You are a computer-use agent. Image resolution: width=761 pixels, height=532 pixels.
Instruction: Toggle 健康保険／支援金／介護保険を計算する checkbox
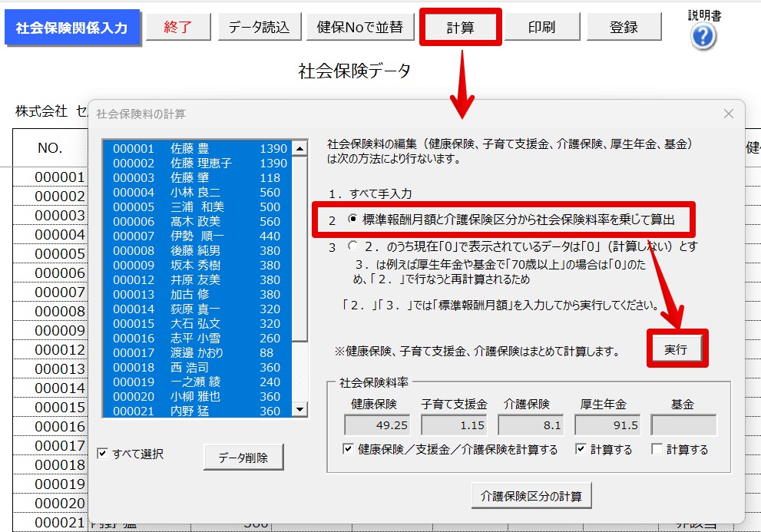348,449
